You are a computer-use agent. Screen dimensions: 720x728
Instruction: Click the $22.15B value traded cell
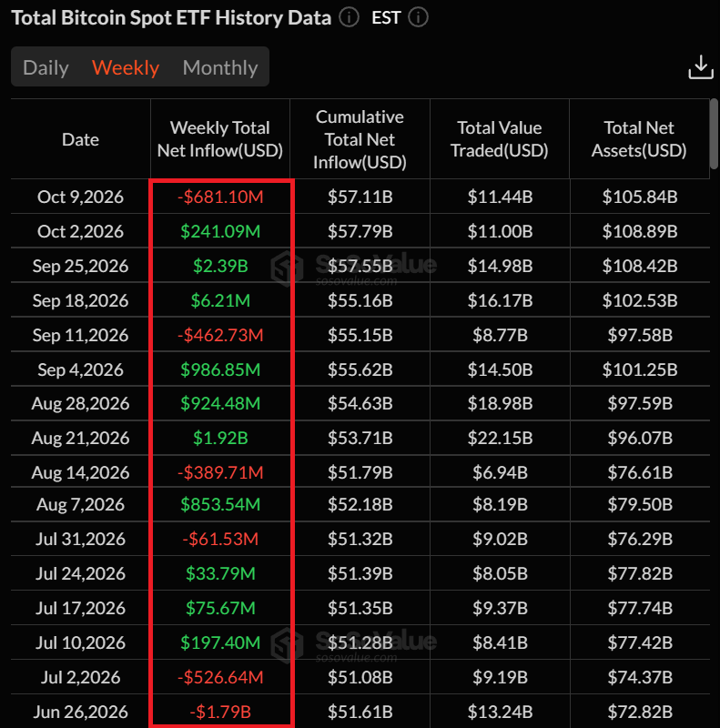click(x=500, y=438)
